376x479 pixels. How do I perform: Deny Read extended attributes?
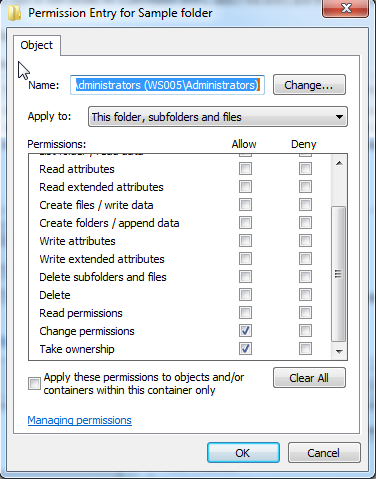305,187
